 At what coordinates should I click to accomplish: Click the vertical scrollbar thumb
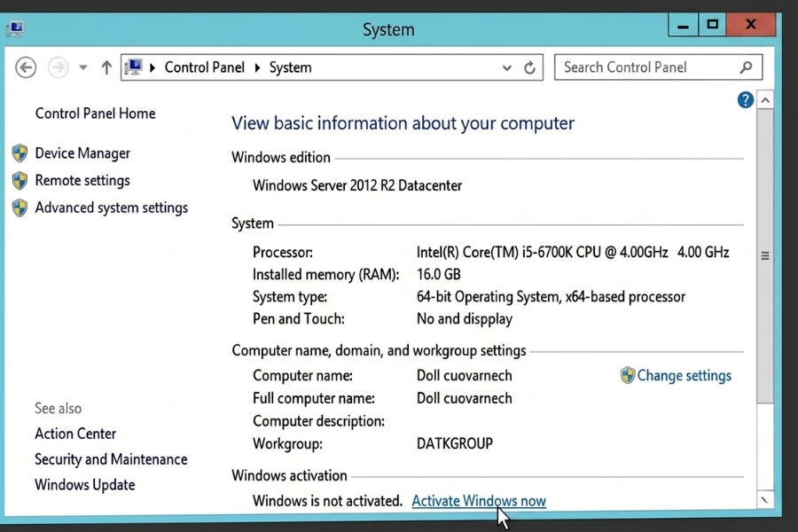pyautogui.click(x=765, y=256)
